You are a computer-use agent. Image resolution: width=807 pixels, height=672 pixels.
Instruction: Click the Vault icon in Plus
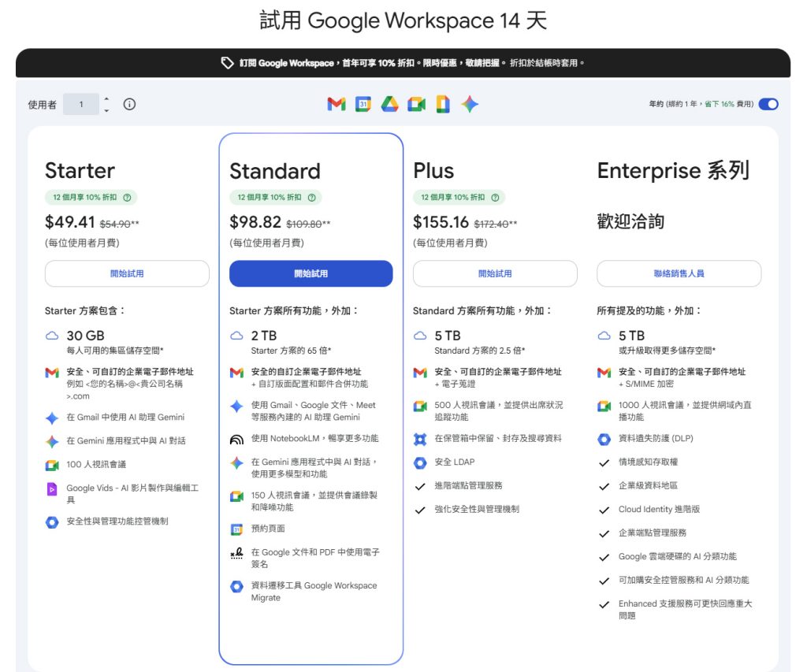(420, 440)
